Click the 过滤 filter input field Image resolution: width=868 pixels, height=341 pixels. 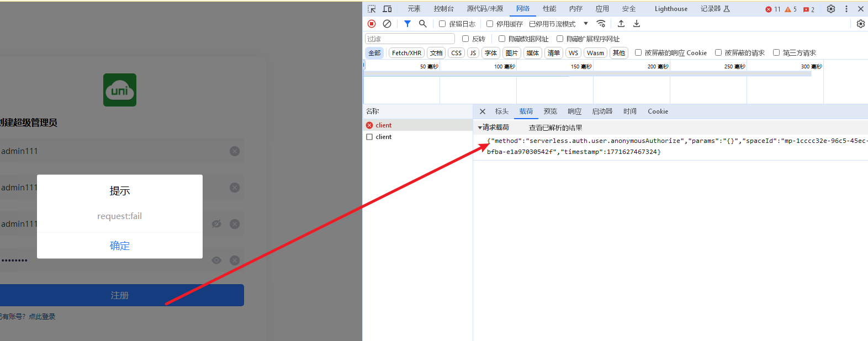point(409,39)
